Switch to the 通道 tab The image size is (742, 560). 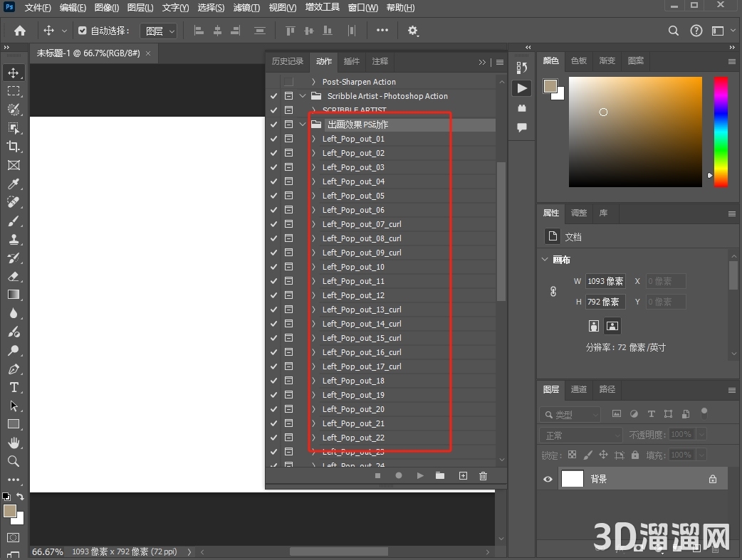[579, 389]
